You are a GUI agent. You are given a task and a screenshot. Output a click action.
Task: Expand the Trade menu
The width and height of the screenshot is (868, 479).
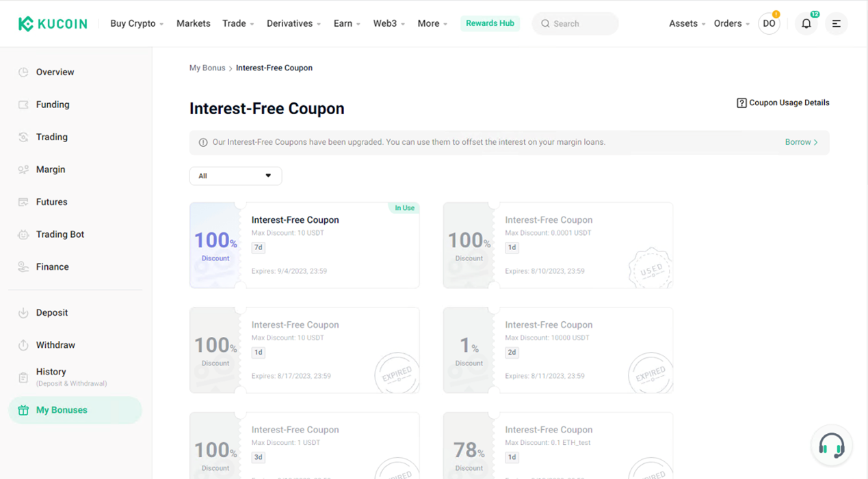[x=238, y=23]
